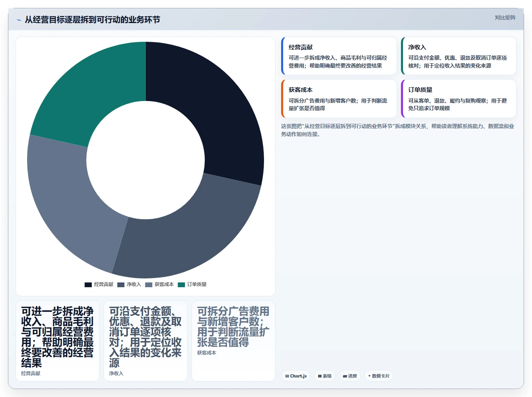Click the stat card labeled 经营贡献 at bottom
Viewport: 532px width, 397px height.
point(57,341)
